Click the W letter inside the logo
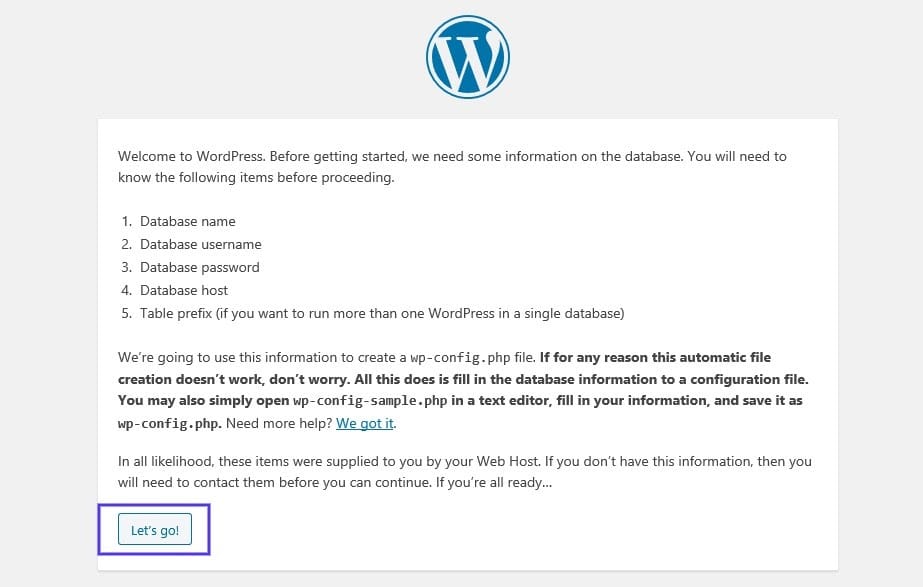The height and width of the screenshot is (587, 923). 467,57
